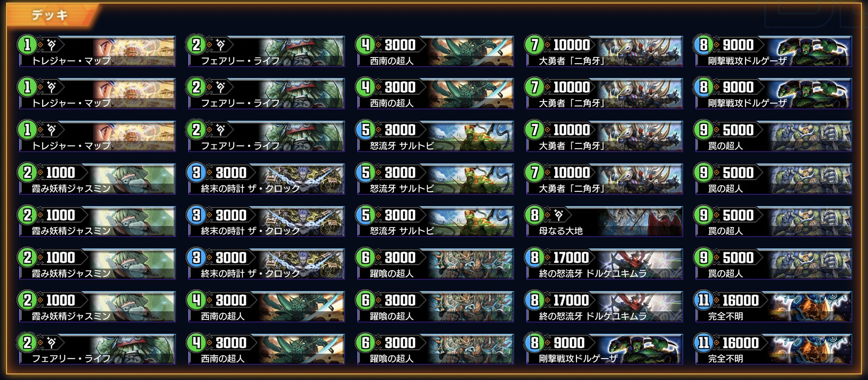The height and width of the screenshot is (380, 868).
Task: Select topmost 大勇者「二角牙」 card name
Action: click(572, 61)
